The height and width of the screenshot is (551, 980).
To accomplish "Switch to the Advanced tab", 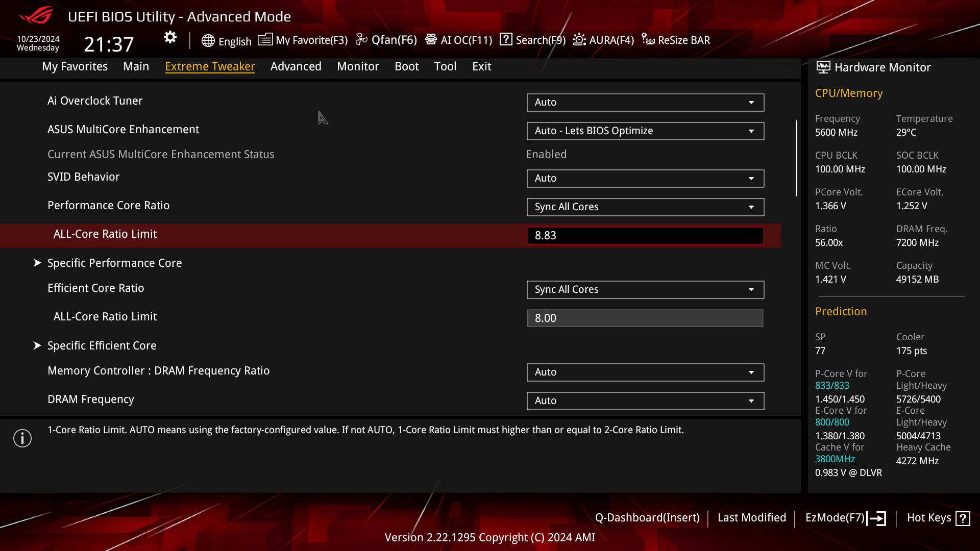I will pos(296,66).
